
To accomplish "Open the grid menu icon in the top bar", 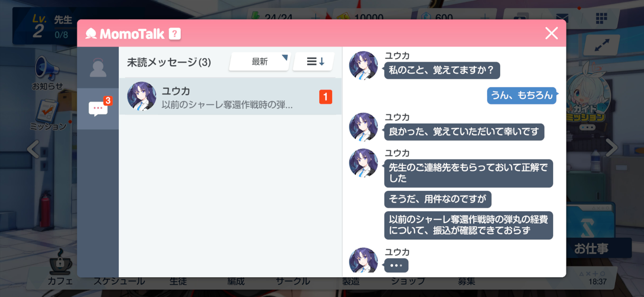I will 601,18.
